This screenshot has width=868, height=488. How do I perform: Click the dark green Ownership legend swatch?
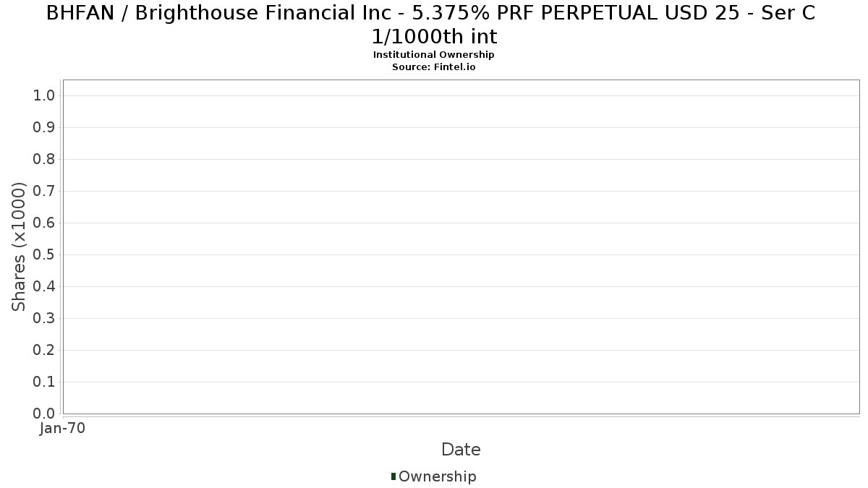[393, 476]
